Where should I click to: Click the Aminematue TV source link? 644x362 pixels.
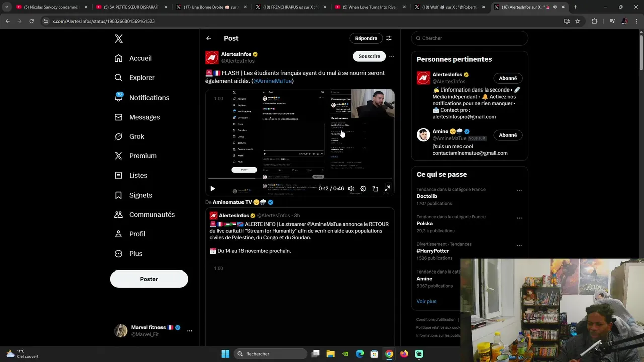[x=243, y=202]
